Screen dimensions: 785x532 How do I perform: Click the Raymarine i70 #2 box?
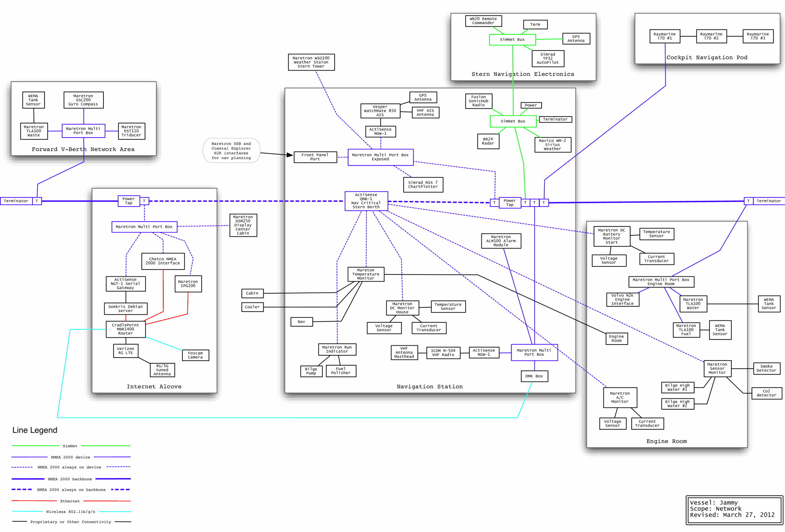711,36
